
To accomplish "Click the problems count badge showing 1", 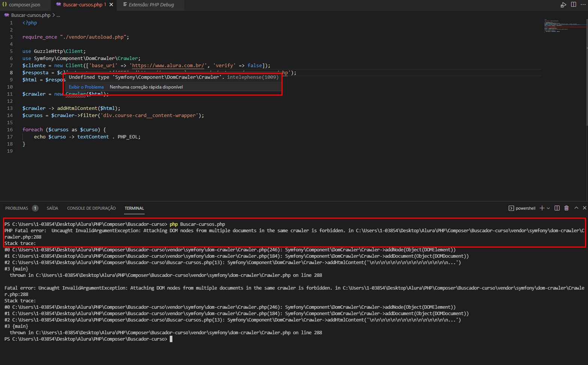I will tap(35, 208).
